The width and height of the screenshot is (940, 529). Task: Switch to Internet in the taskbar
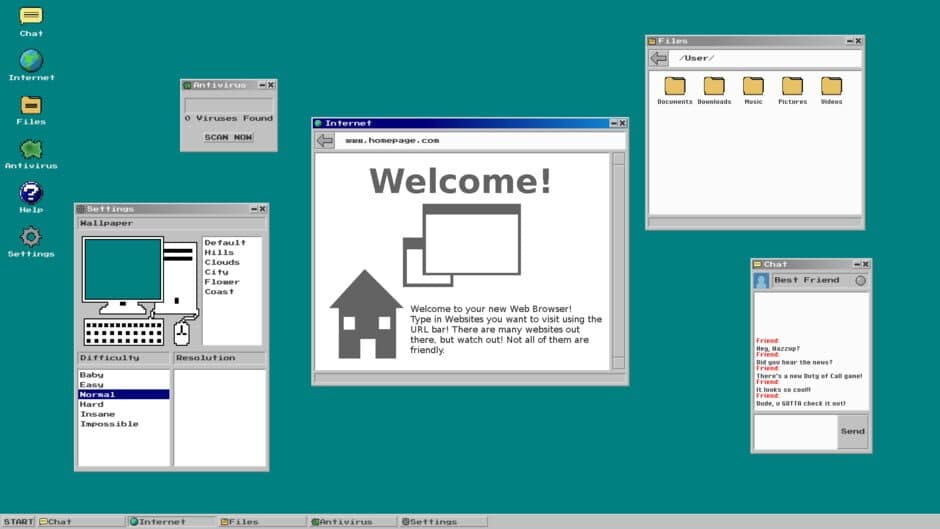(x=171, y=522)
